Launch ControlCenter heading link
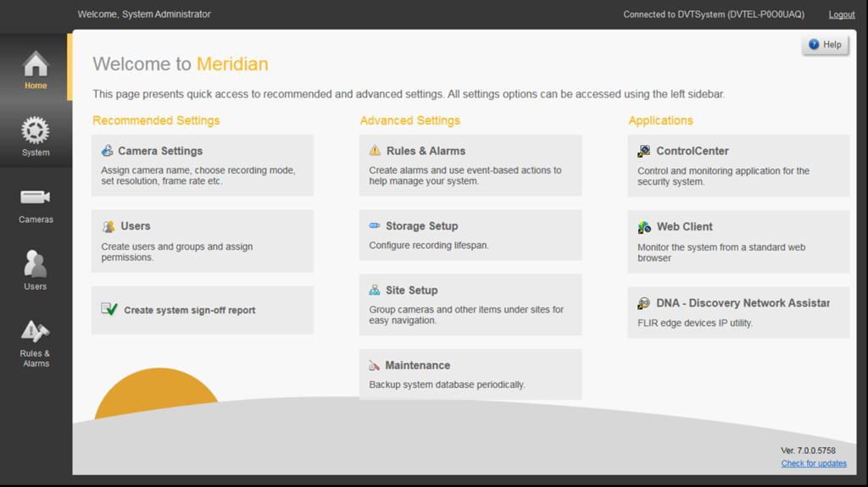Viewport: 868px width, 487px height. [x=692, y=151]
